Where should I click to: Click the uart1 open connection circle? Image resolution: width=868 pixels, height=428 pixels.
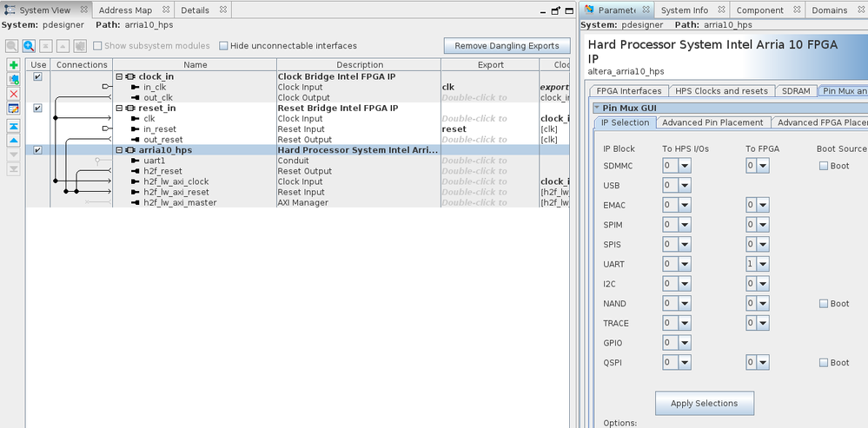pos(97,161)
